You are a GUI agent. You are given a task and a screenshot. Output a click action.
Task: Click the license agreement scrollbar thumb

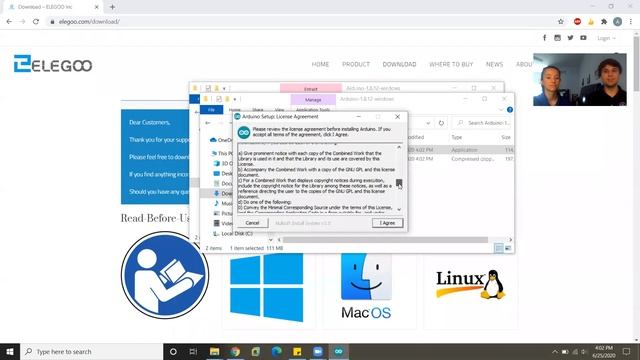click(x=399, y=182)
